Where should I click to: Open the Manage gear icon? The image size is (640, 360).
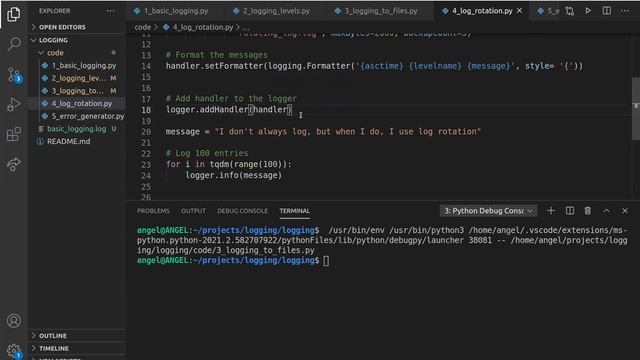pyautogui.click(x=13, y=350)
